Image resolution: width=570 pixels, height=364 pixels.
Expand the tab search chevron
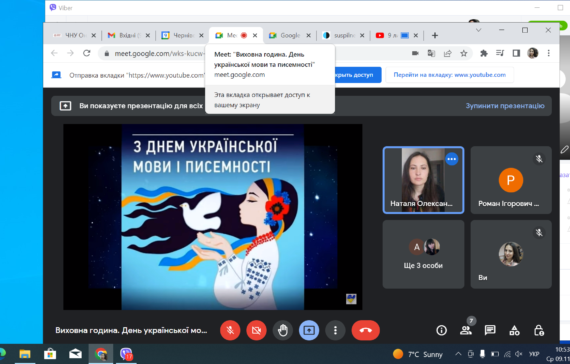478,30
